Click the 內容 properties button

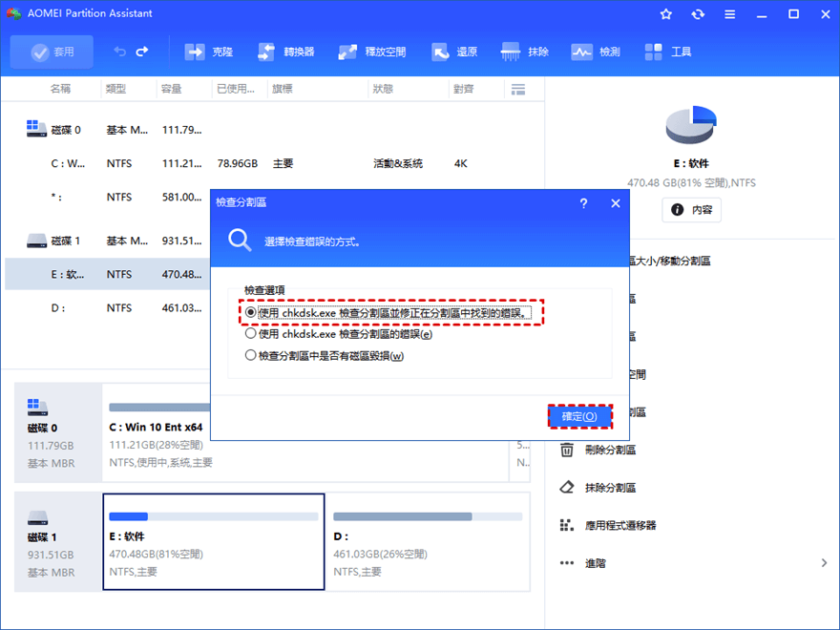(x=691, y=209)
